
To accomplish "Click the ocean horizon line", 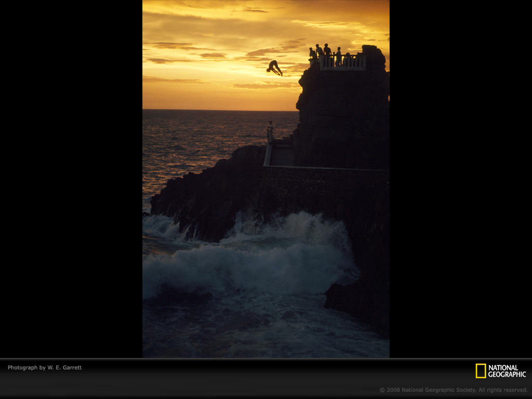I will coord(218,110).
